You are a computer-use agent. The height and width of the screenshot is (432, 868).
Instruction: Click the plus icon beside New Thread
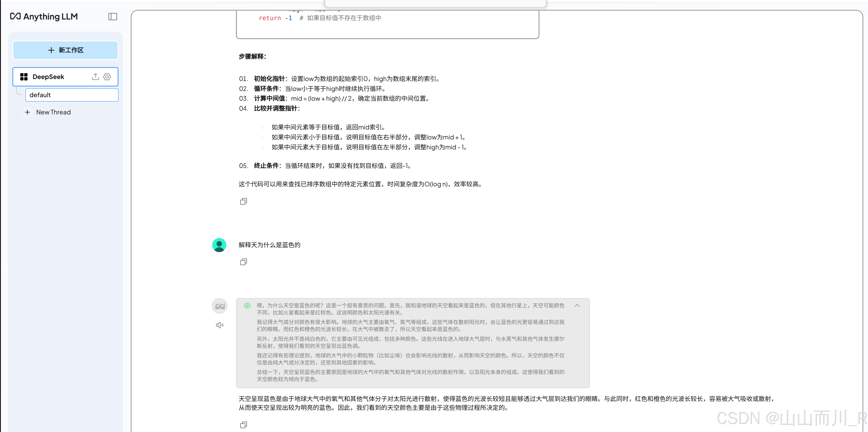[28, 112]
